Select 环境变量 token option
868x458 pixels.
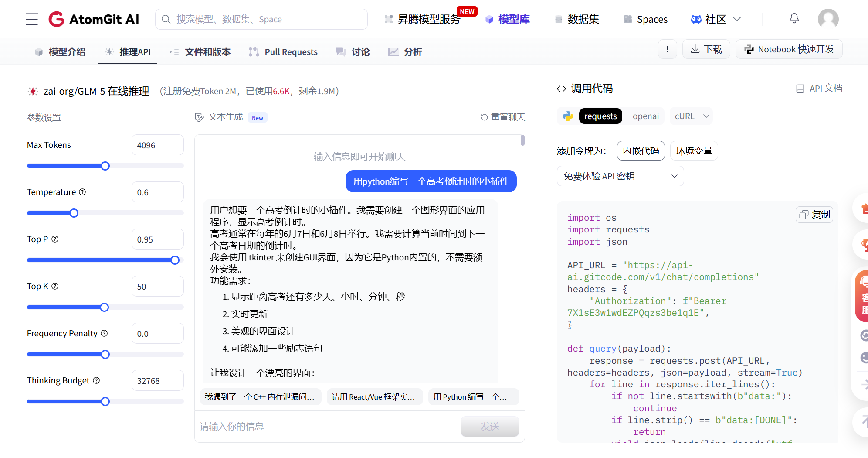coord(694,150)
